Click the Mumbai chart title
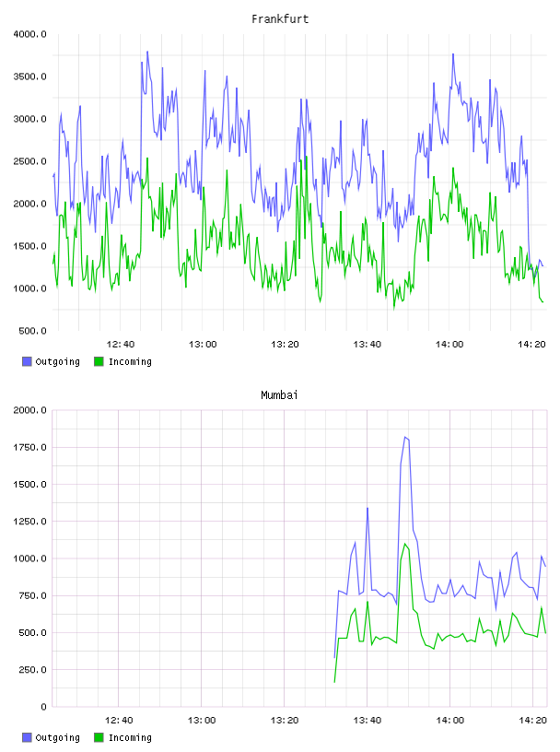The image size is (560, 752). coord(279,395)
